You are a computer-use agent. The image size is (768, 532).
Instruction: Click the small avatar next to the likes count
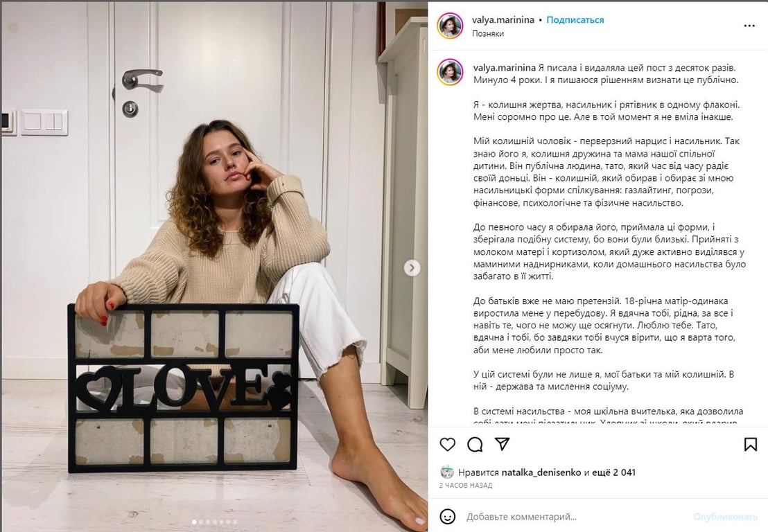tap(446, 472)
